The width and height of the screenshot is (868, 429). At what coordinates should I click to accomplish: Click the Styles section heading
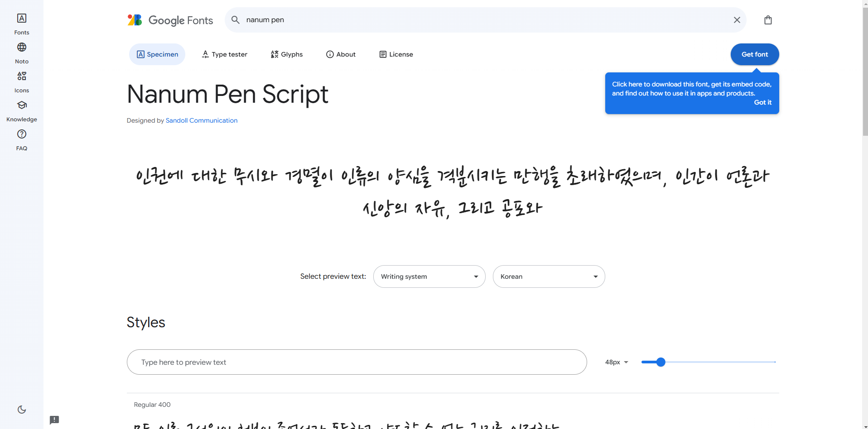[146, 322]
